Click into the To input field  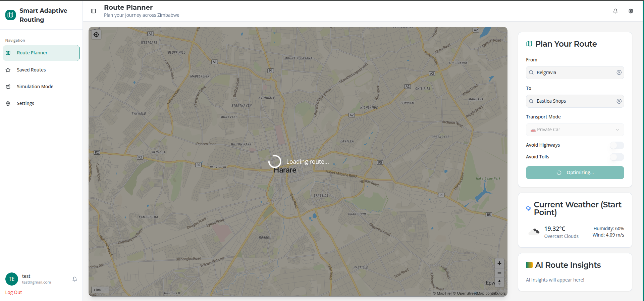(575, 101)
